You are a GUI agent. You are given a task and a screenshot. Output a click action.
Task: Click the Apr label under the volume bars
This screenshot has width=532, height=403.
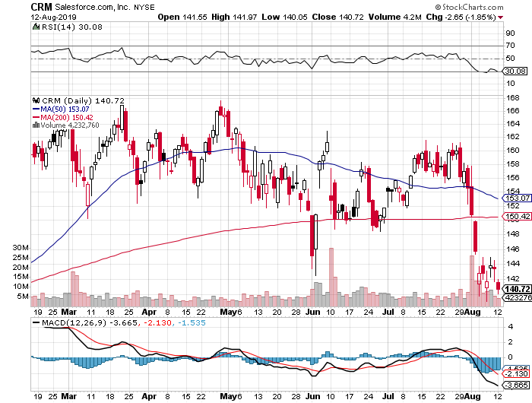tap(149, 312)
